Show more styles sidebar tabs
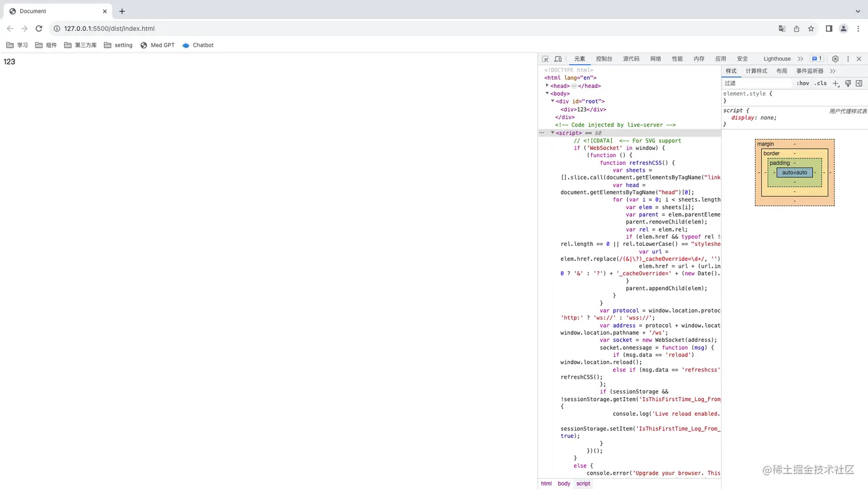This screenshot has width=868, height=489. pyautogui.click(x=833, y=71)
